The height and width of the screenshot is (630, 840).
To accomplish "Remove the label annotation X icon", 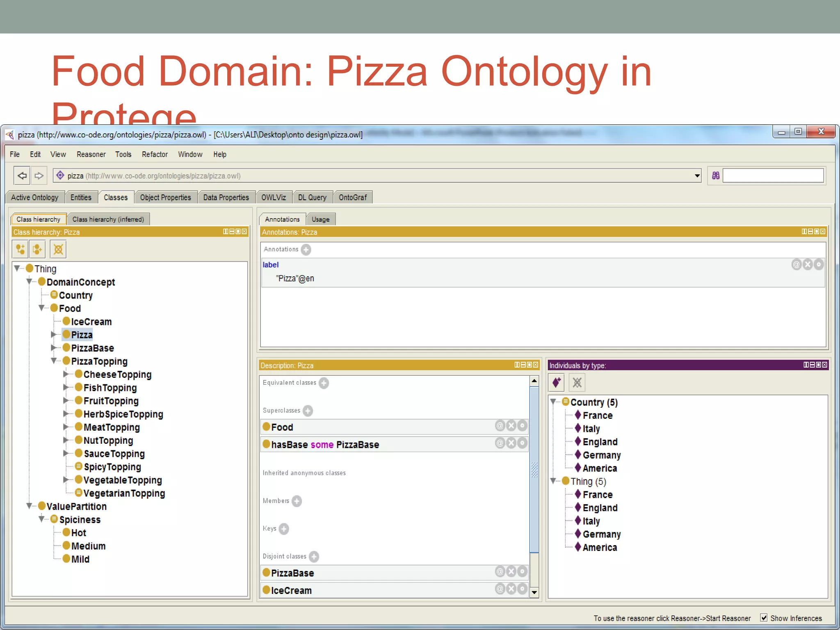I will click(808, 265).
